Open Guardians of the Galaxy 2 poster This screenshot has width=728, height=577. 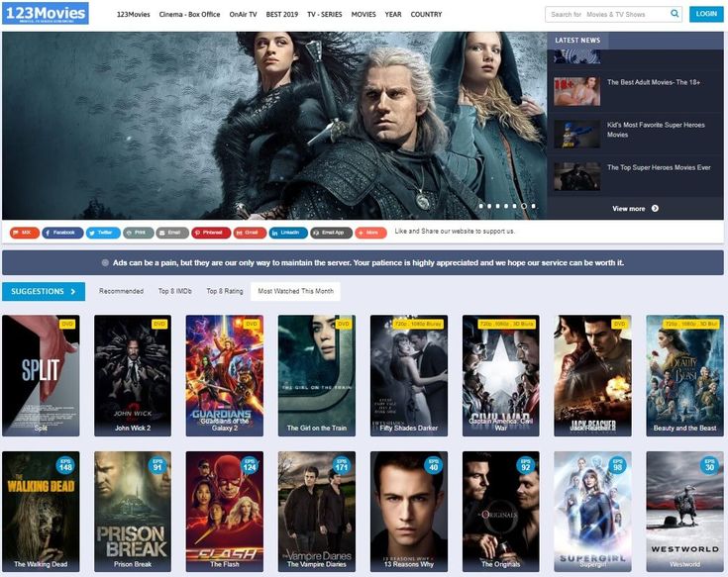(225, 375)
